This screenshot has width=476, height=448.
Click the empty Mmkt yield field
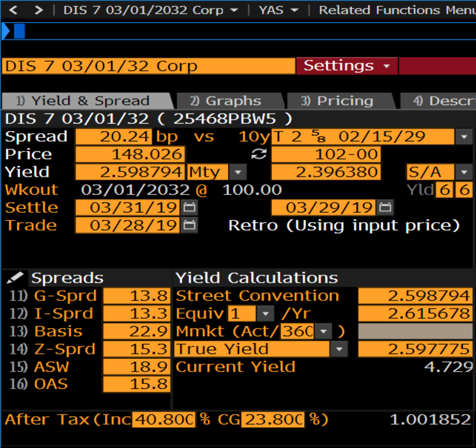click(415, 331)
